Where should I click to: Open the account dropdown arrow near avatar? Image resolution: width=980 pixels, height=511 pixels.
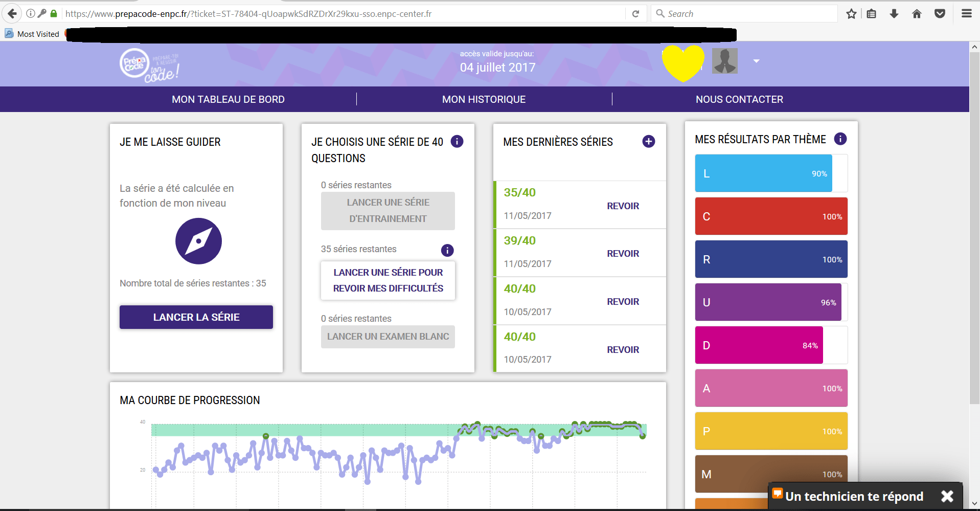click(757, 61)
